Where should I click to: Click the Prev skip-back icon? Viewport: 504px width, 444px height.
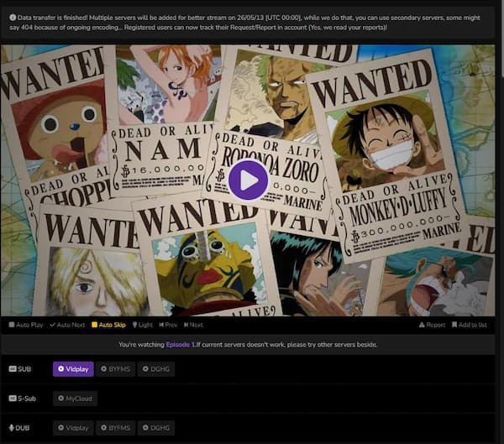(161, 325)
